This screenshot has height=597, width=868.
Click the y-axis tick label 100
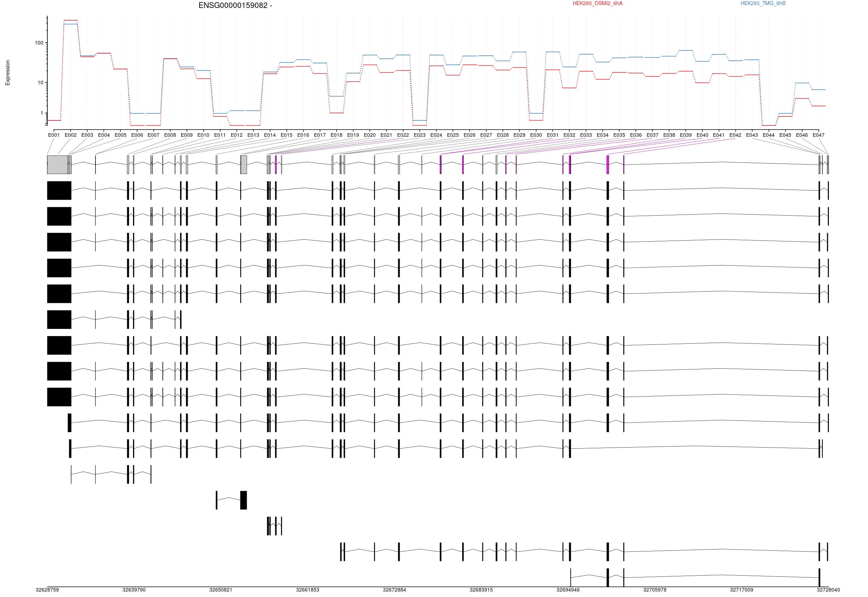pos(39,43)
